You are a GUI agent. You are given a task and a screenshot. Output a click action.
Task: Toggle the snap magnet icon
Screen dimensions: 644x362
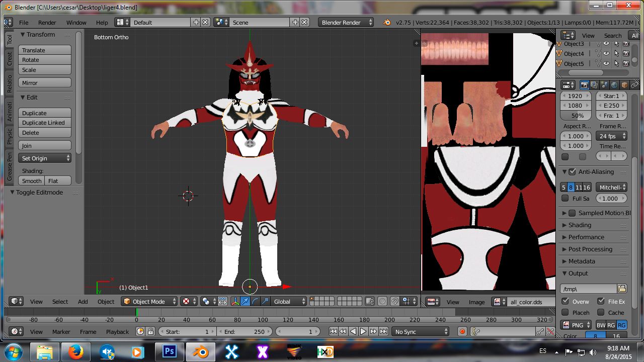coord(395,302)
